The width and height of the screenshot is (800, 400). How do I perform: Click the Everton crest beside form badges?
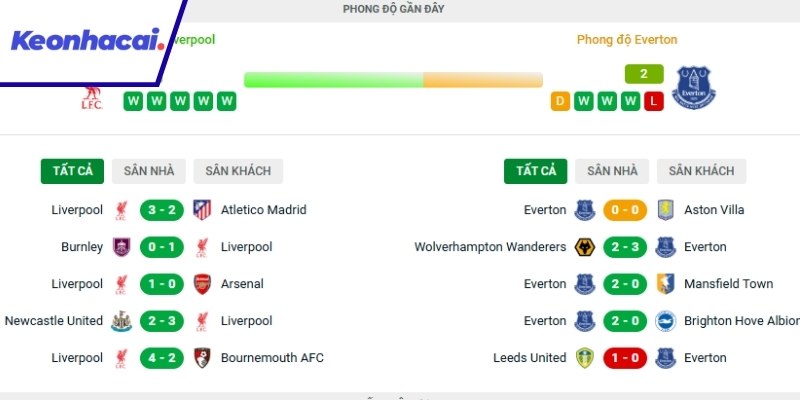pyautogui.click(x=695, y=87)
